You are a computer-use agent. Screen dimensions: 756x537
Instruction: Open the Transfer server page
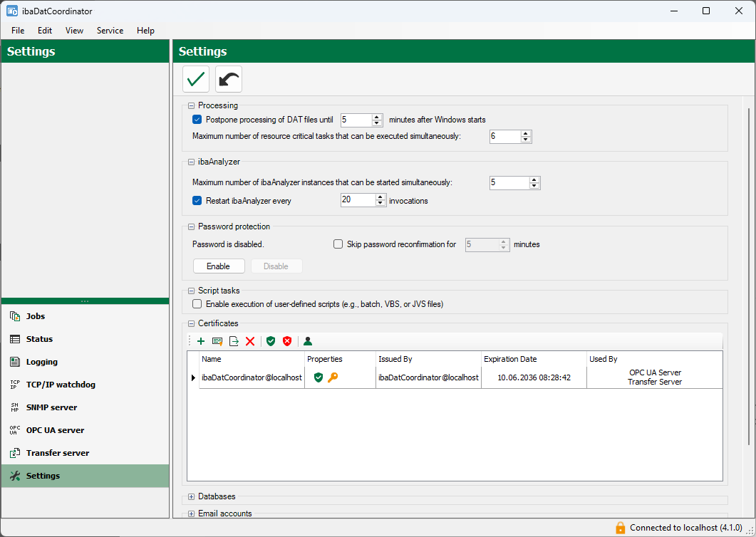click(85, 453)
